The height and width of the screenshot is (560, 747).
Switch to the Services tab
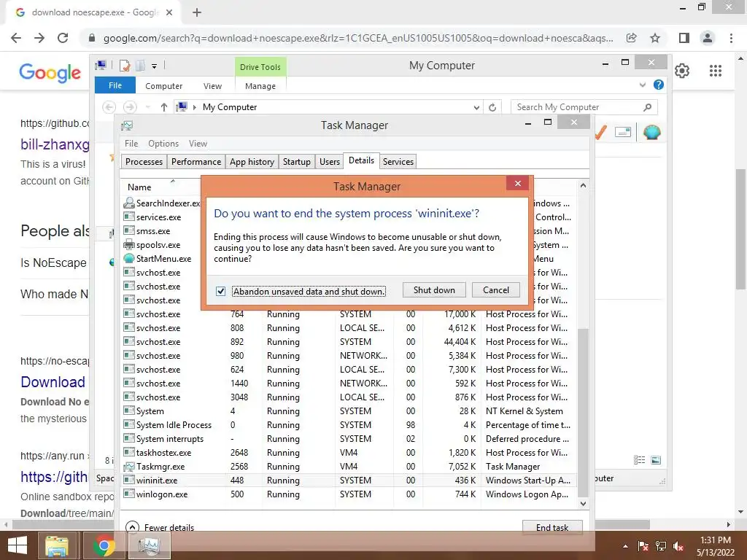point(398,162)
